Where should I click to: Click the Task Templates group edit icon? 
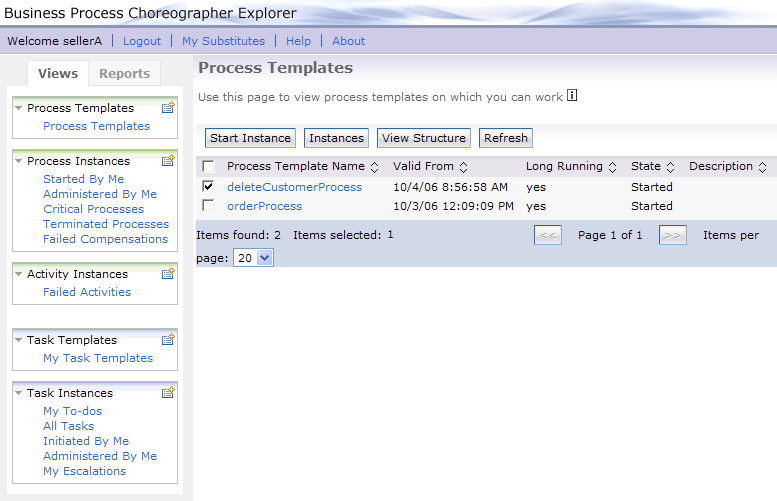(168, 339)
